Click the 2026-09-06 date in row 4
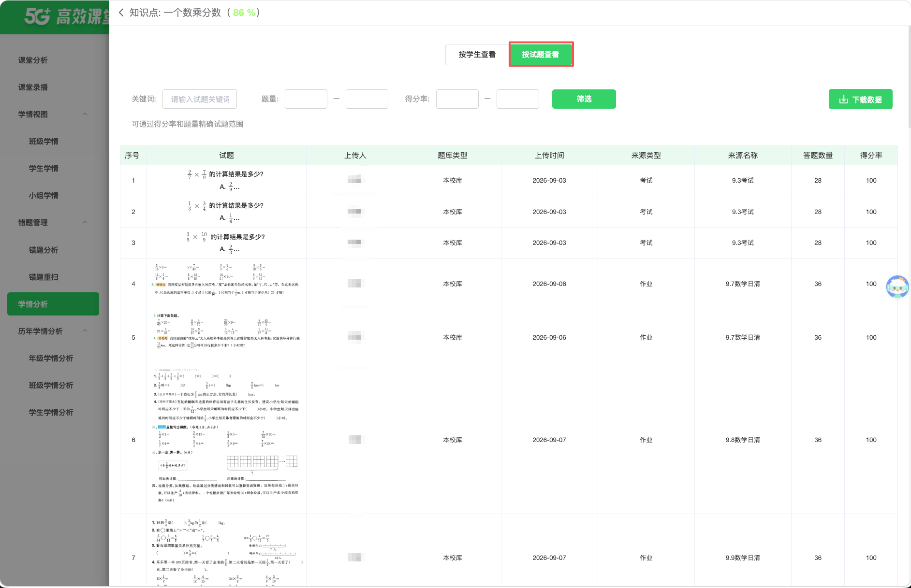Image resolution: width=911 pixels, height=588 pixels. 549,284
